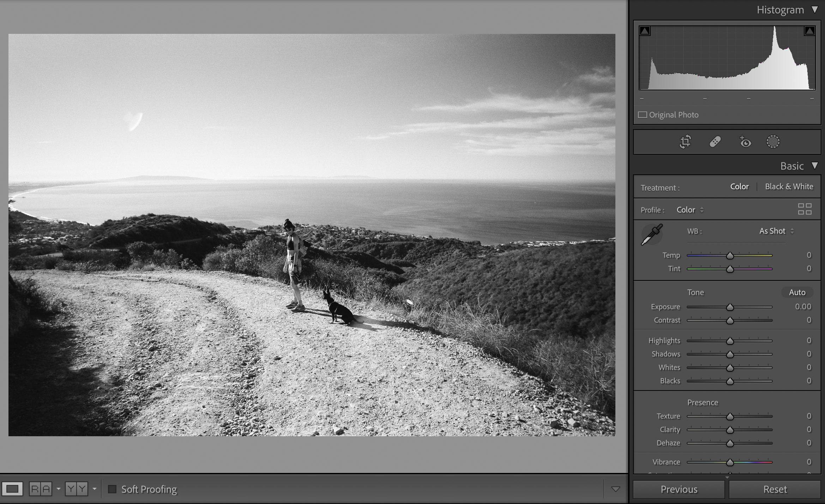Screen dimensions: 825x504
Task: Open the Masking circle tool
Action: [773, 142]
